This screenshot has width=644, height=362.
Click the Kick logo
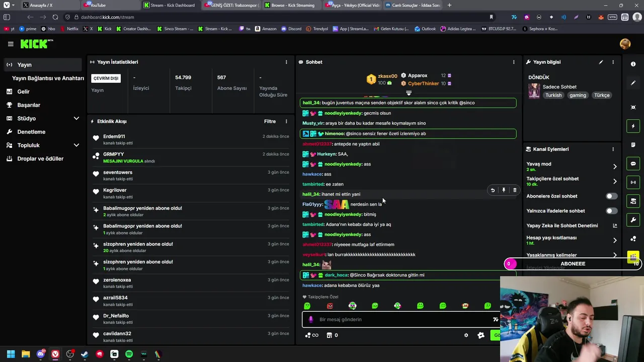pos(36,44)
